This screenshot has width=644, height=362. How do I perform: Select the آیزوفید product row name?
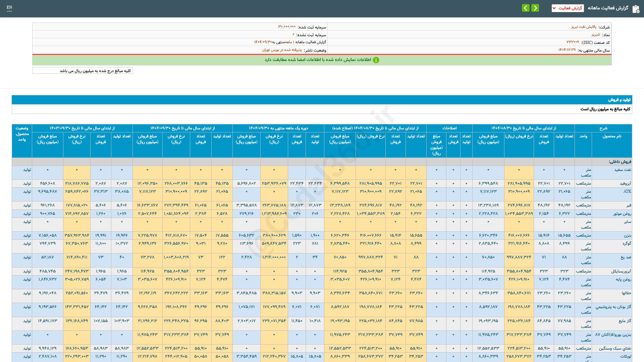(x=625, y=183)
